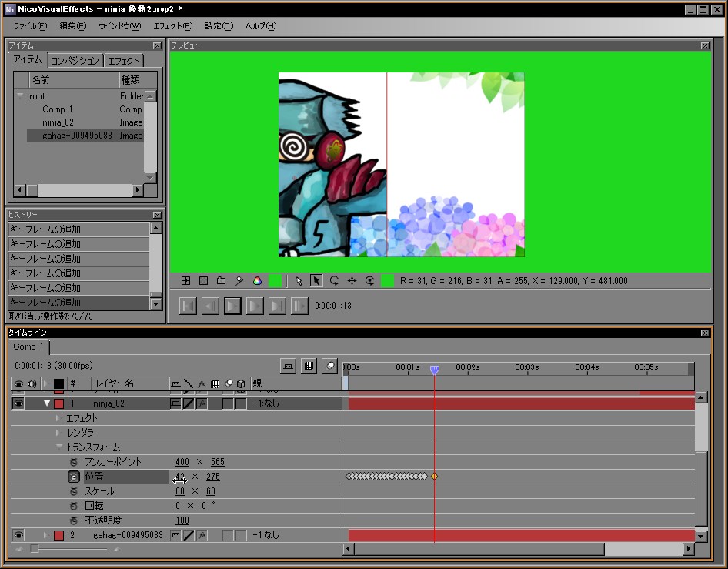Expand the エフェクト group
This screenshot has height=569, width=728.
tap(58, 418)
